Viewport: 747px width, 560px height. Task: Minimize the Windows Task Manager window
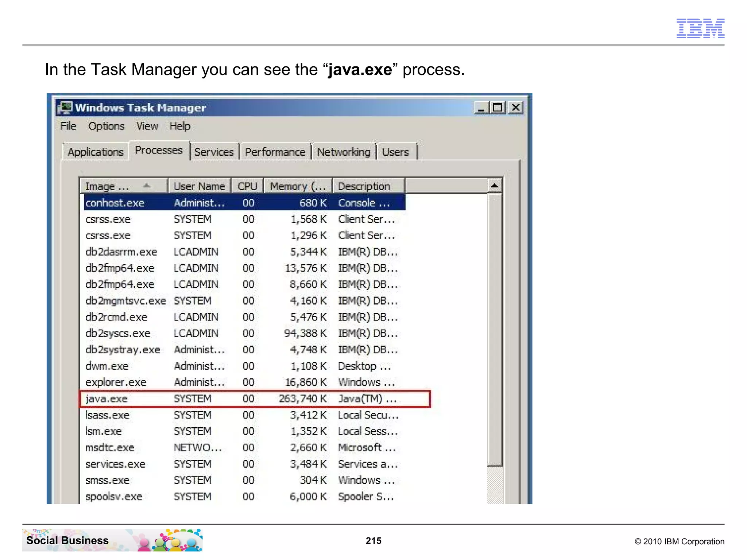pos(481,108)
